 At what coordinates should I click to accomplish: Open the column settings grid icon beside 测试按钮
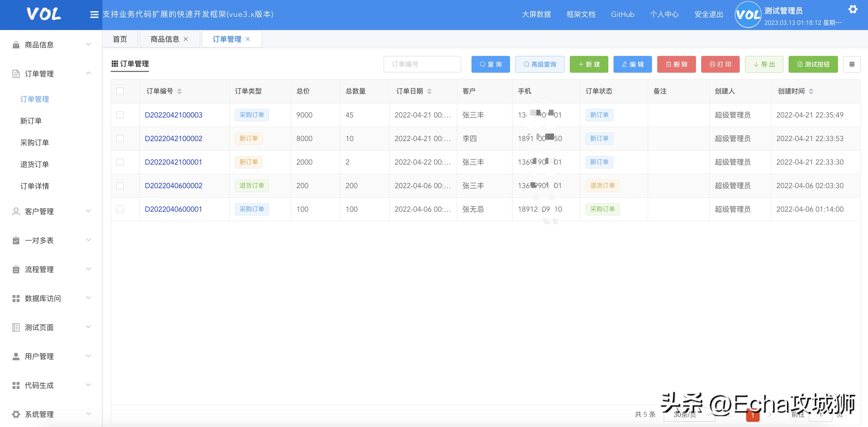[x=852, y=64]
